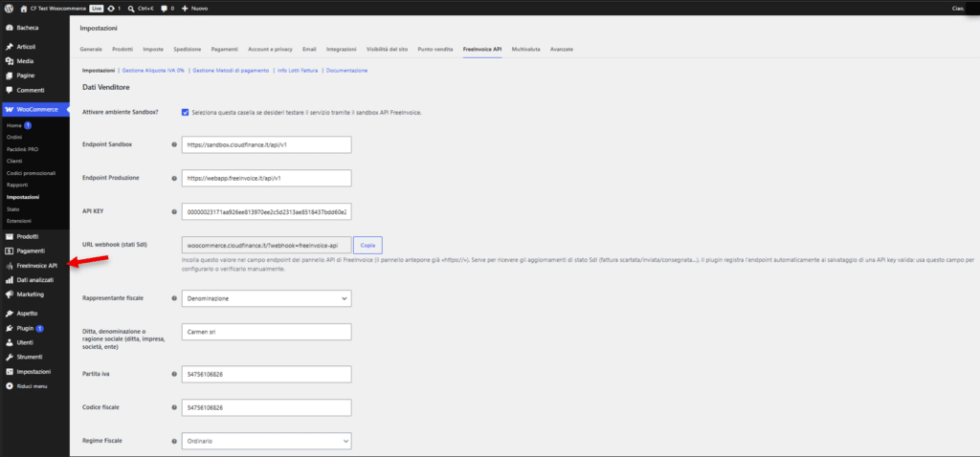Switch to the Imposte tab
The image size is (980, 457).
pos(153,49)
